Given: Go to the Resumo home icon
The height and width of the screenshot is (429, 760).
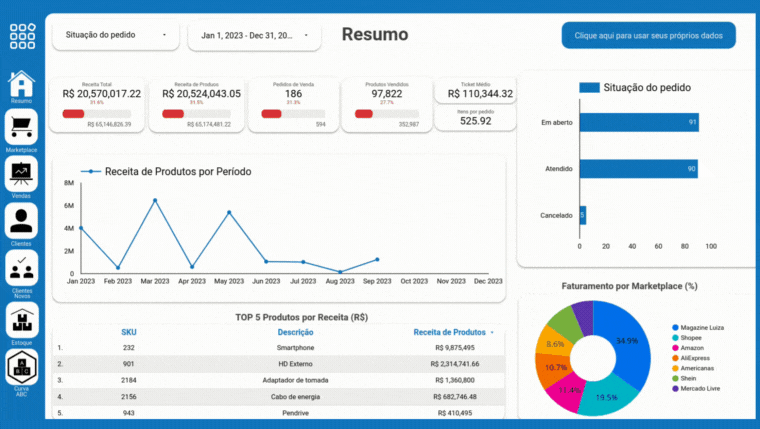Looking at the screenshot, I should pyautogui.click(x=21, y=84).
